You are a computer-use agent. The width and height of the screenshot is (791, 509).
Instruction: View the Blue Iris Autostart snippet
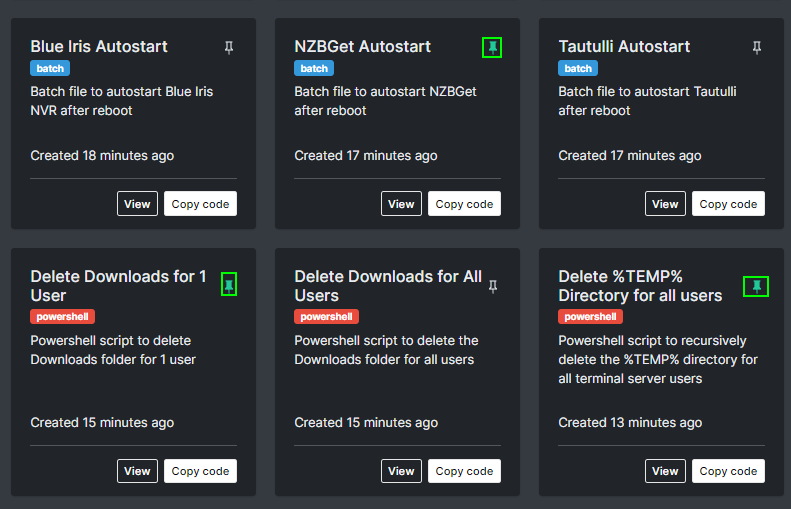137,204
